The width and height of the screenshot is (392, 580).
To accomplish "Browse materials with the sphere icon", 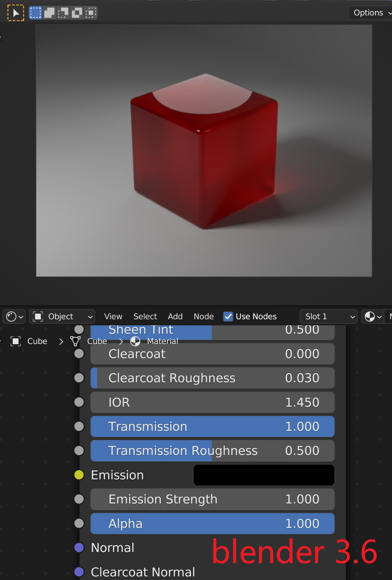I will point(373,317).
